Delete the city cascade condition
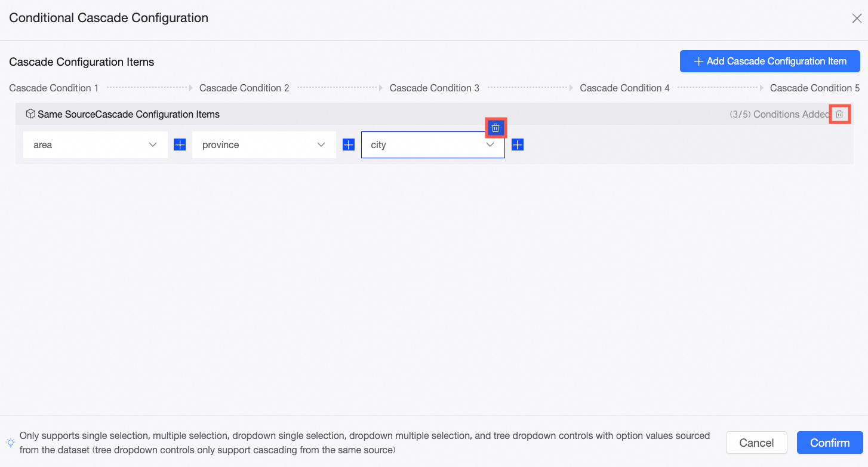This screenshot has height=467, width=868. tap(495, 128)
